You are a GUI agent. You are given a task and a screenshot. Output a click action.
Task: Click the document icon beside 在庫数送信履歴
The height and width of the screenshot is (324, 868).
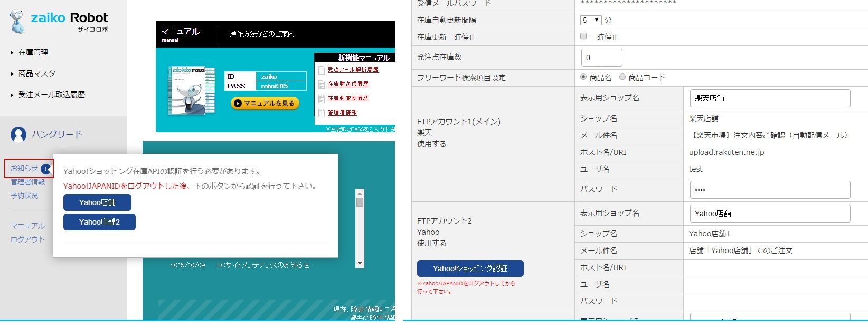(x=322, y=84)
